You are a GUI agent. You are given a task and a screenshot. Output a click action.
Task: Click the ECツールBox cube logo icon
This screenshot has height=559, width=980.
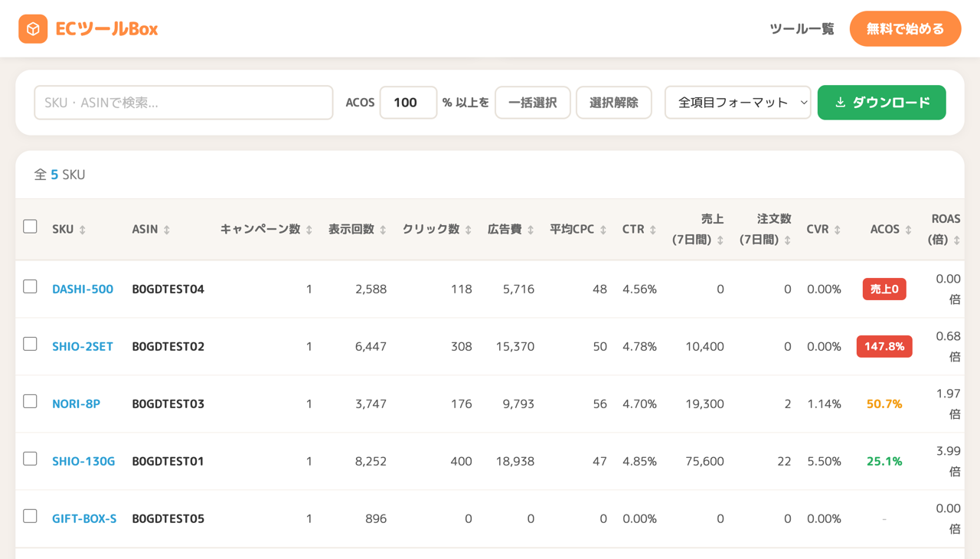tap(33, 29)
